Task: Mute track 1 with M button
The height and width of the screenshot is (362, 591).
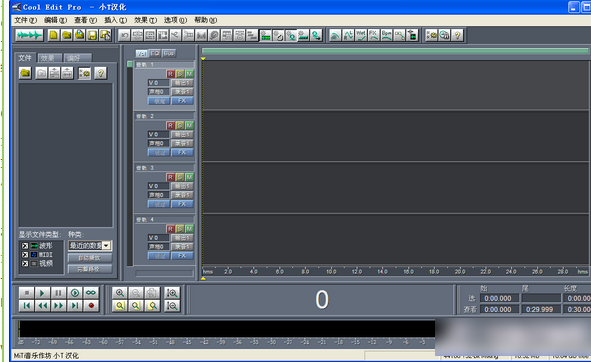Action: (x=189, y=74)
